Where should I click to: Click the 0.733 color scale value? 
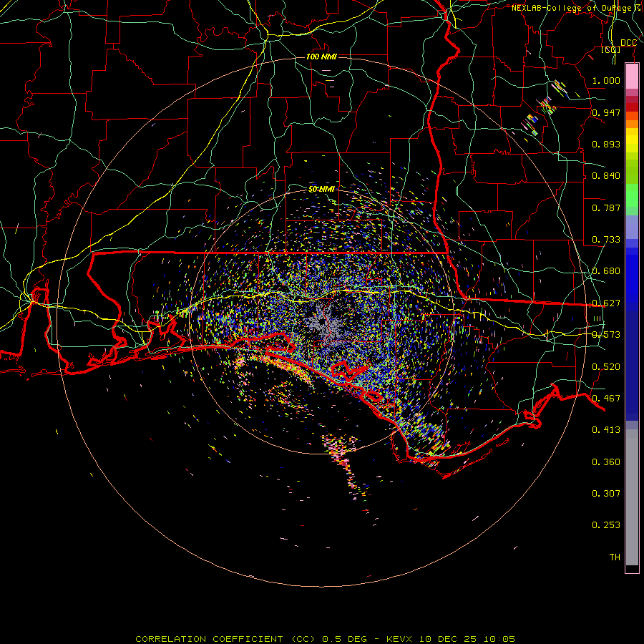click(x=606, y=240)
